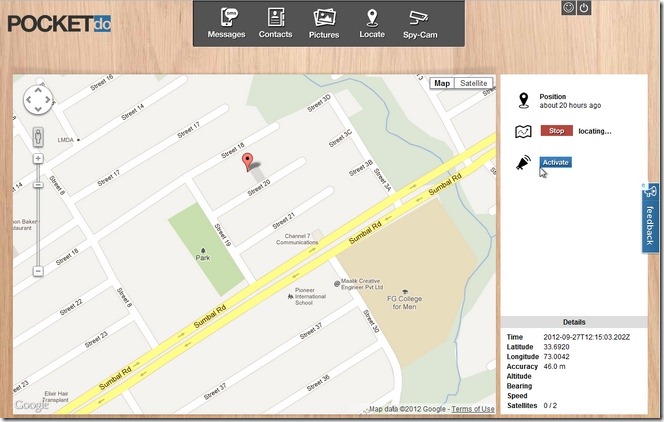Click the longitude value 73.0042

click(x=556, y=357)
